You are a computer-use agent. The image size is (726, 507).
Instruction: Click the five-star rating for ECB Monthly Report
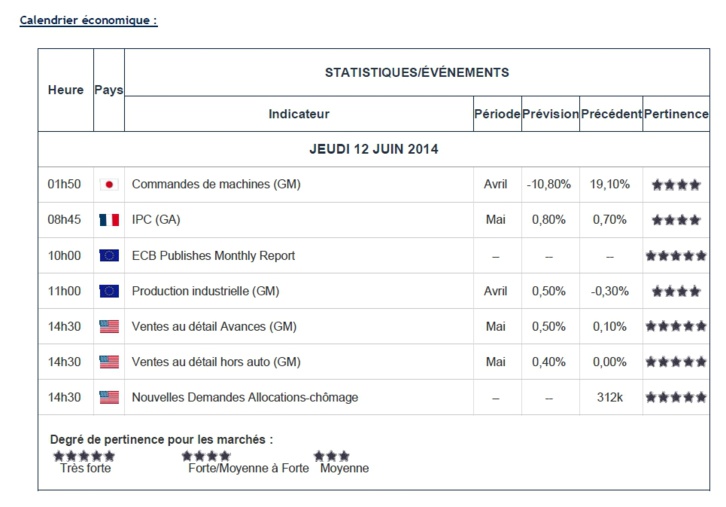click(676, 256)
